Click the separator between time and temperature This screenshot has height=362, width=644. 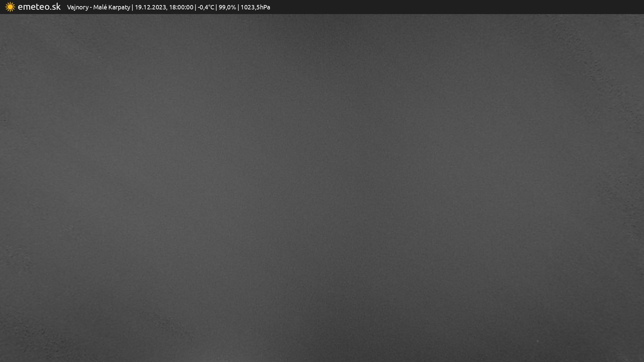(x=196, y=7)
